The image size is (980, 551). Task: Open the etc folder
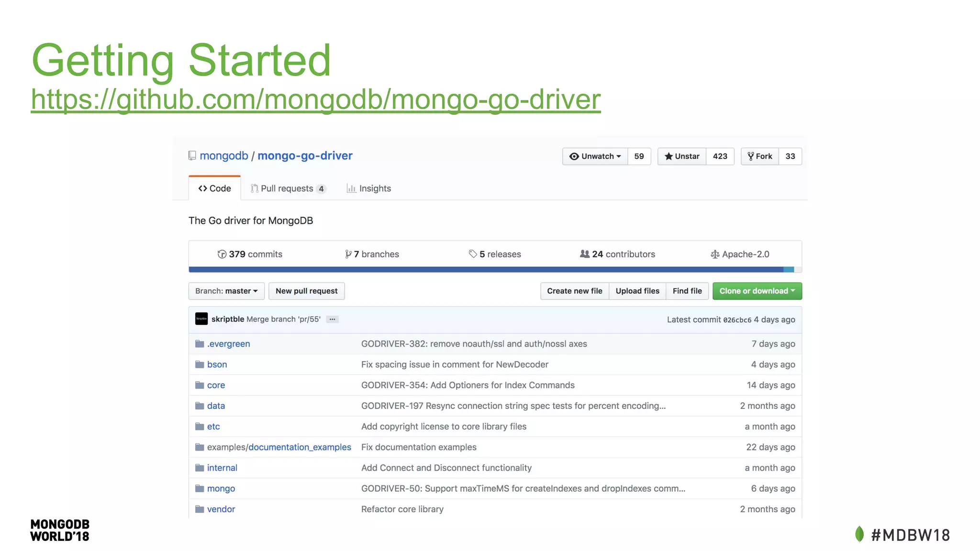click(213, 427)
